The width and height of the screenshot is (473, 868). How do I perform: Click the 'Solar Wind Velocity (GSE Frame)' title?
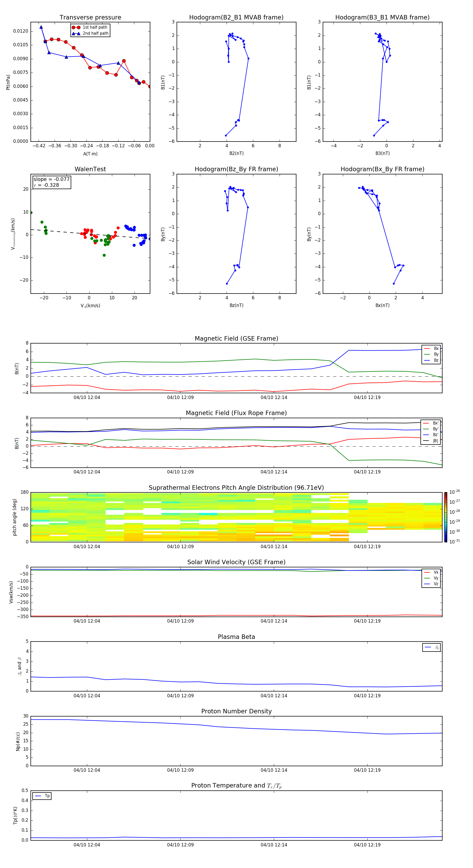click(x=236, y=562)
